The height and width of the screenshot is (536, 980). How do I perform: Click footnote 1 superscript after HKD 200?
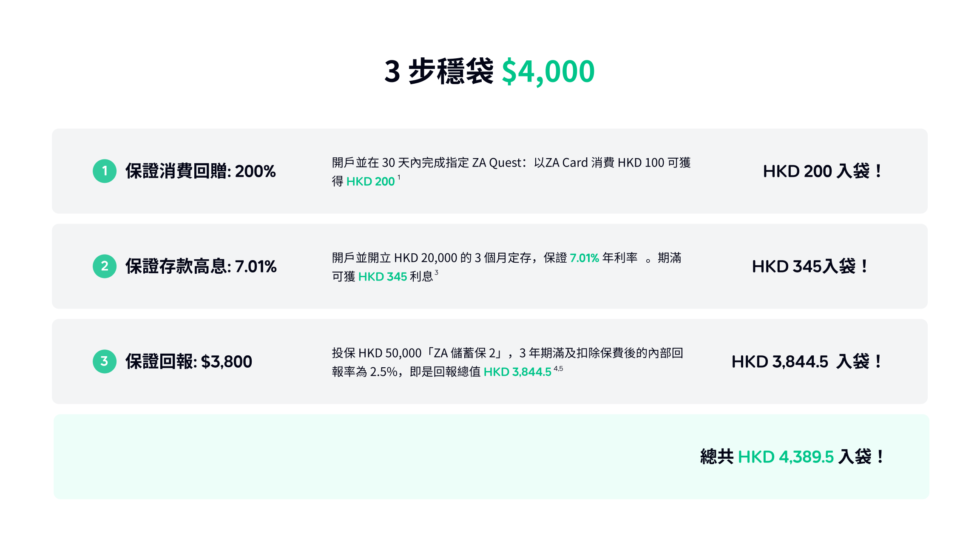click(399, 178)
